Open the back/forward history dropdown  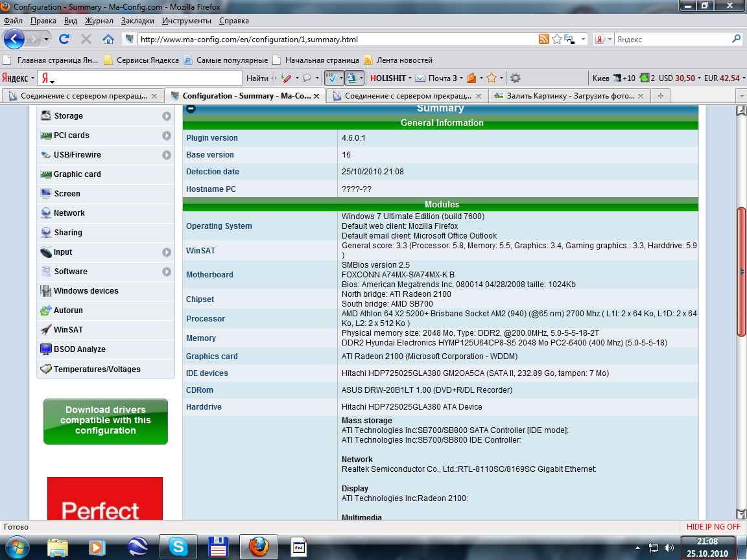(46, 39)
